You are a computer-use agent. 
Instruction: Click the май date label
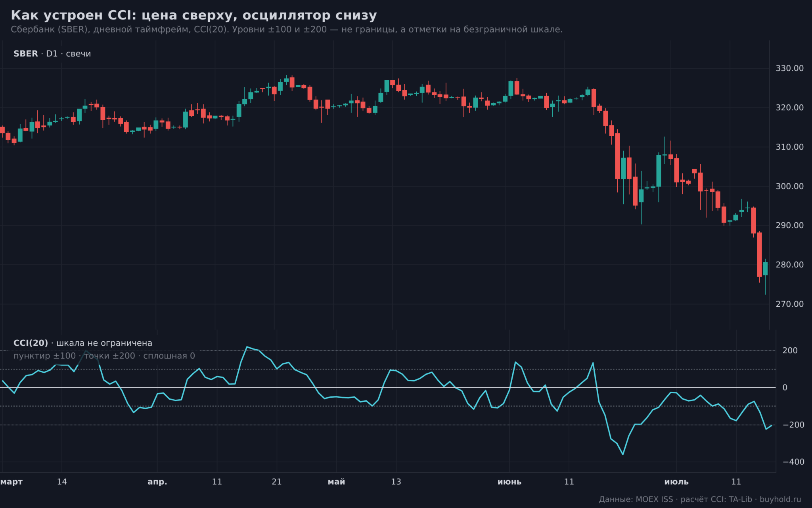[x=336, y=482]
